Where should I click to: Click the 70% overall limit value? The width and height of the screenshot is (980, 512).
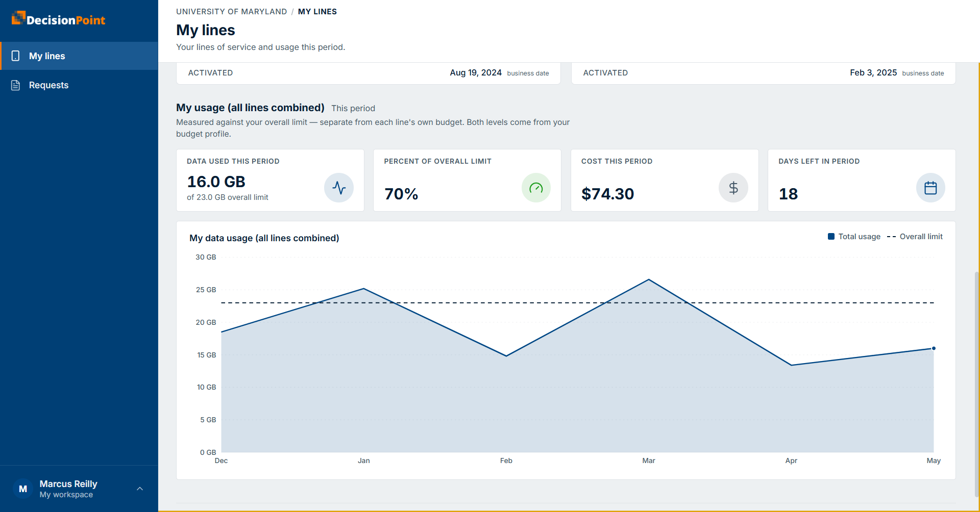click(401, 194)
